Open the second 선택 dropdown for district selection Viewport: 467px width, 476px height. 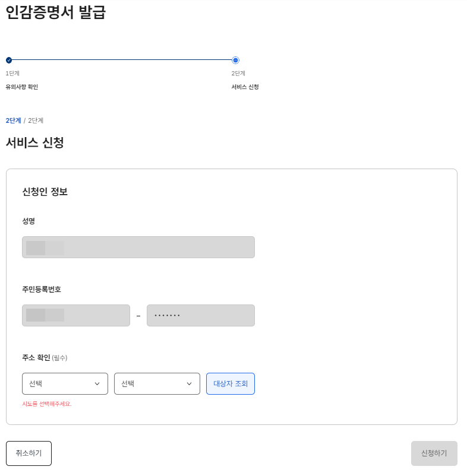click(156, 383)
